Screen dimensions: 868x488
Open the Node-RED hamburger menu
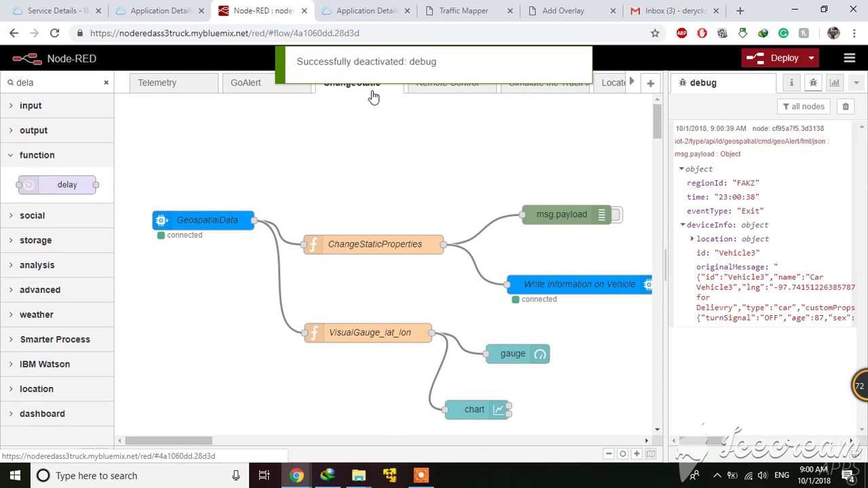(x=849, y=58)
